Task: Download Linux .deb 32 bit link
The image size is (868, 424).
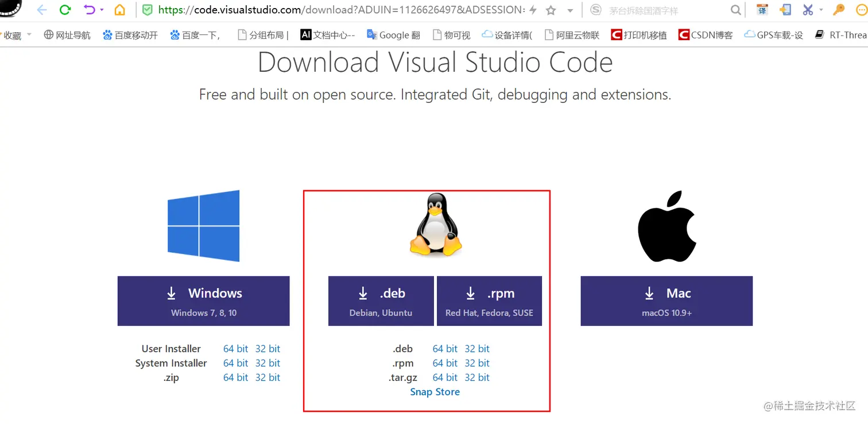Action: point(477,349)
